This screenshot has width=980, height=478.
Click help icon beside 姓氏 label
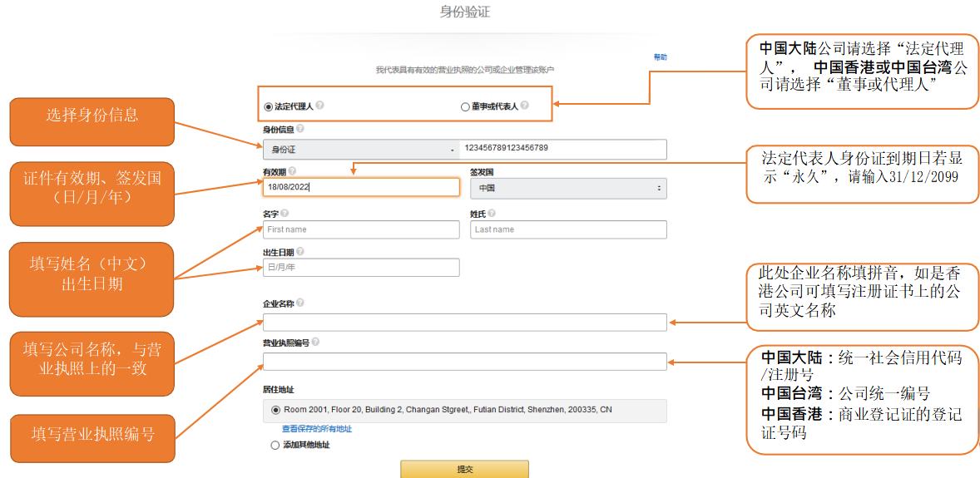[492, 214]
